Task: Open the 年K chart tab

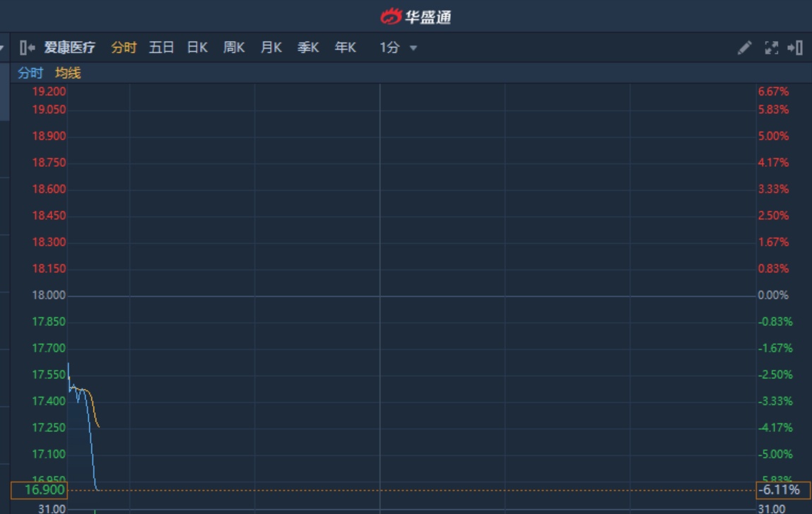Action: point(346,47)
